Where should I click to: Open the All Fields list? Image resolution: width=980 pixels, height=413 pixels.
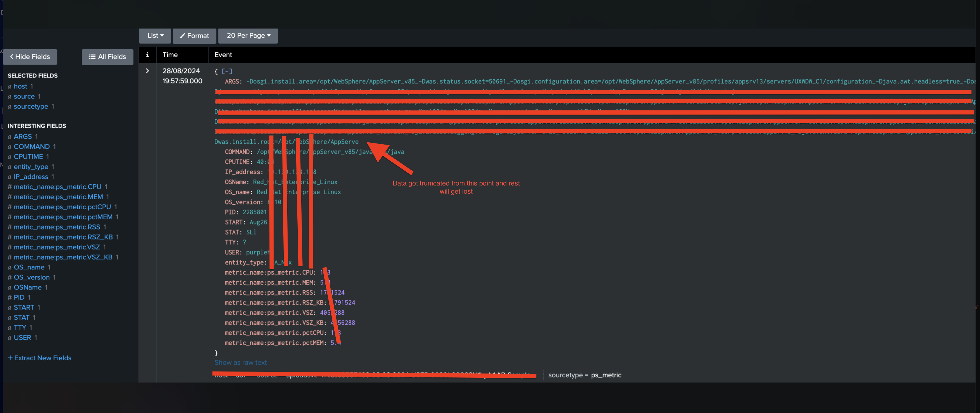tap(107, 57)
